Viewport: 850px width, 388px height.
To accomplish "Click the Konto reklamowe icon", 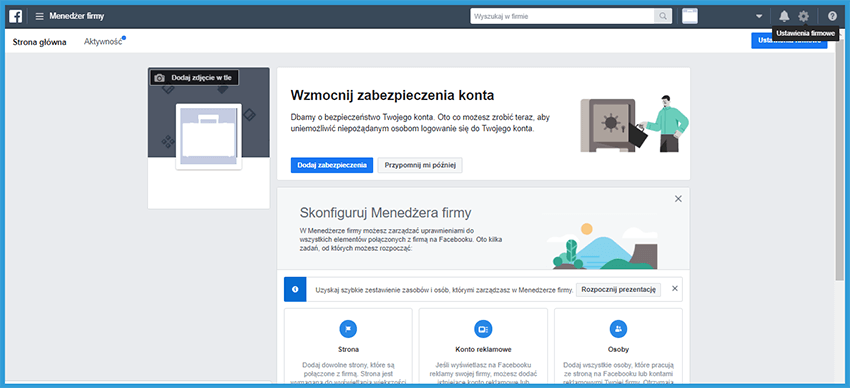I will 483,329.
